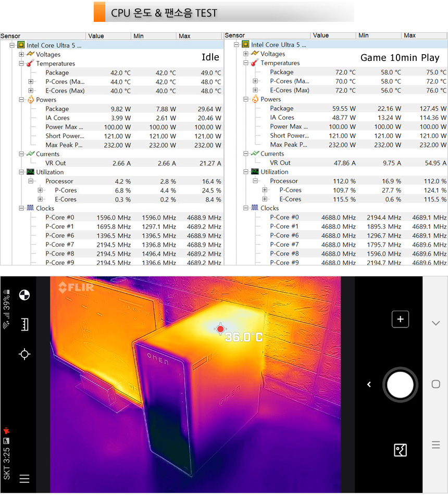Screen dimensions: 448x495
Task: Select the spot meter crosshair icon
Action: tap(24, 354)
